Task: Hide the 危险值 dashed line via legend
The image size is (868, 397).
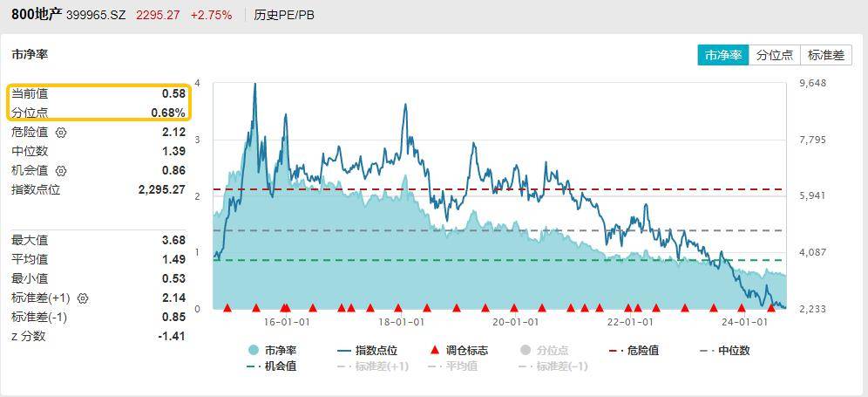Action: tap(634, 351)
